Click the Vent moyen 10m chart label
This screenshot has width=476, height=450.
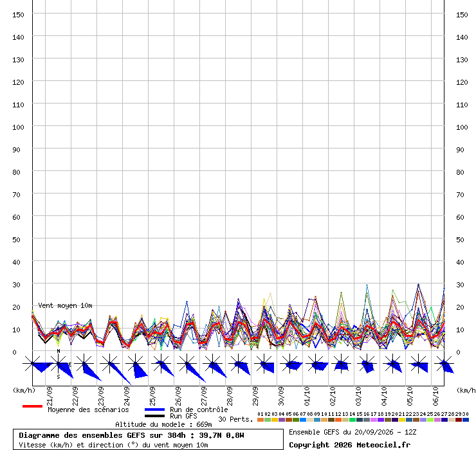[x=65, y=305]
